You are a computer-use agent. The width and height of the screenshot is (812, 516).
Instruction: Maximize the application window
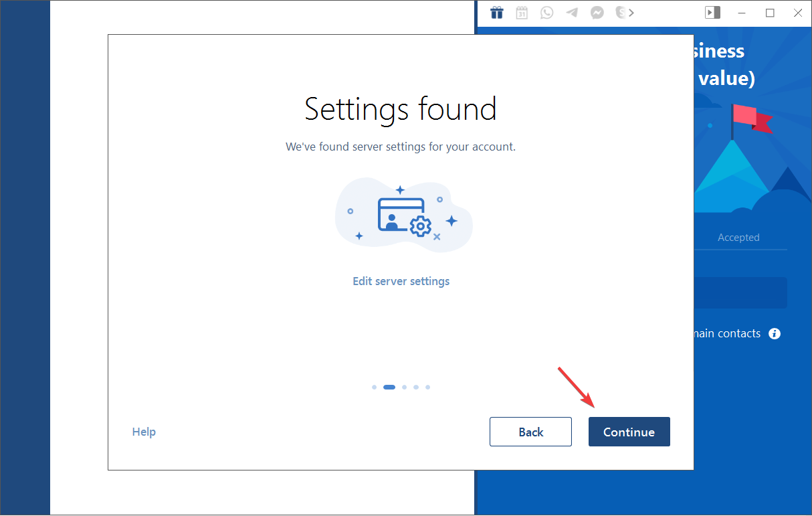tap(770, 13)
